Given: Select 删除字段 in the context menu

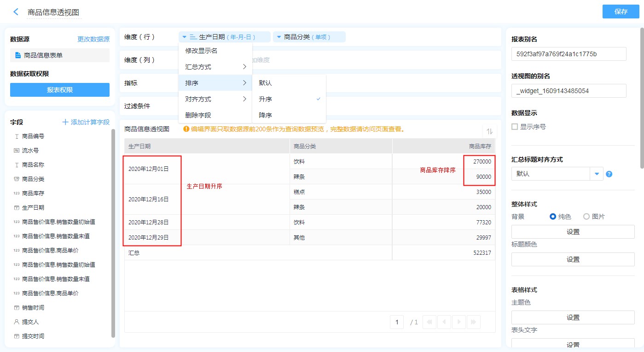Looking at the screenshot, I should point(198,115).
